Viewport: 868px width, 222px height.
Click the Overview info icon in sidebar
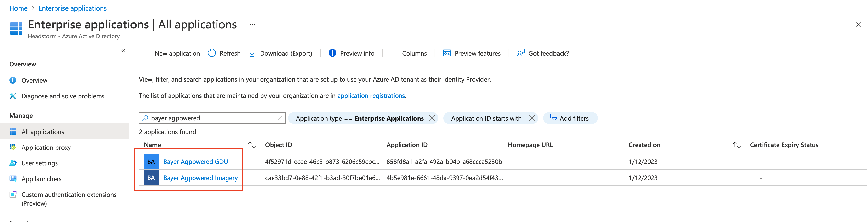point(13,80)
